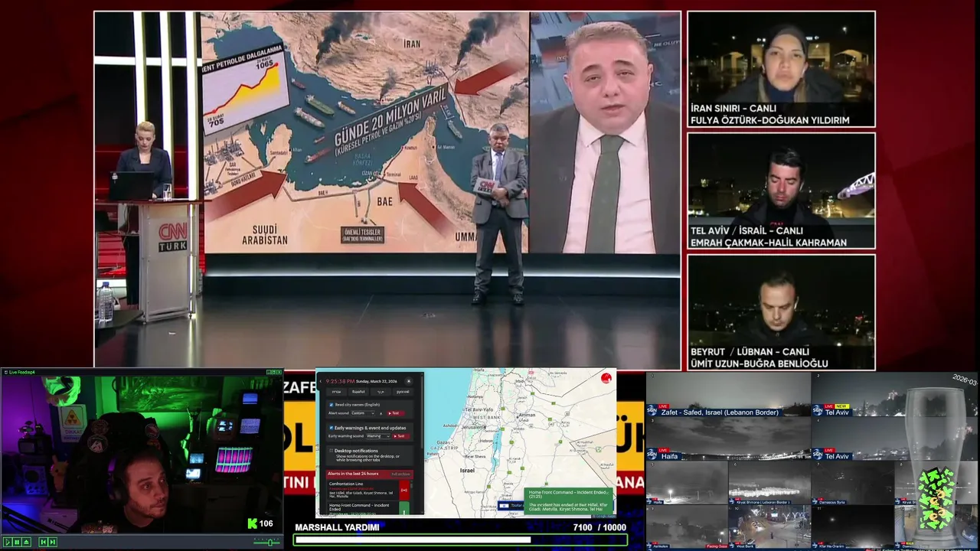Click Live Feed.mp4 window title
980x551 pixels.
[21, 372]
